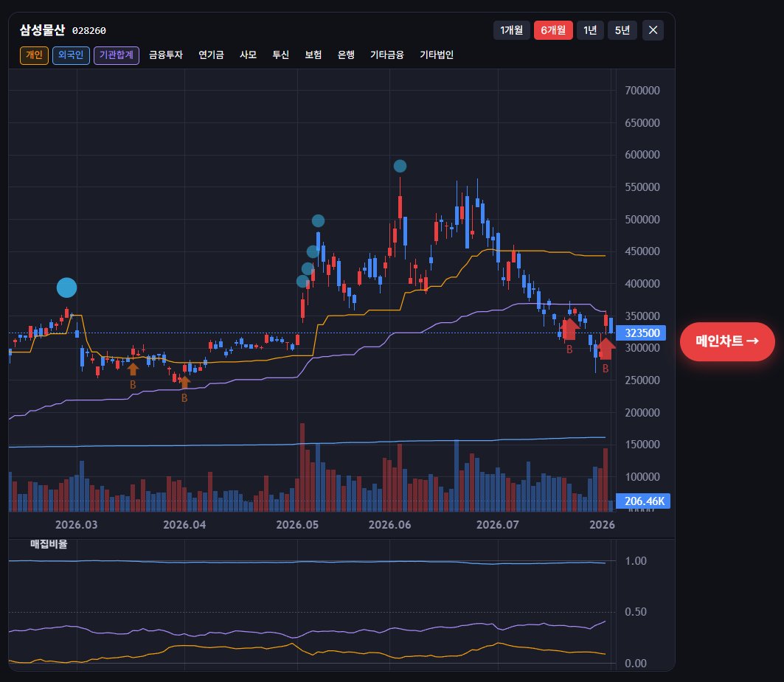Click the orange B buy arrow in mid-March
The image size is (784, 682).
pyautogui.click(x=133, y=369)
